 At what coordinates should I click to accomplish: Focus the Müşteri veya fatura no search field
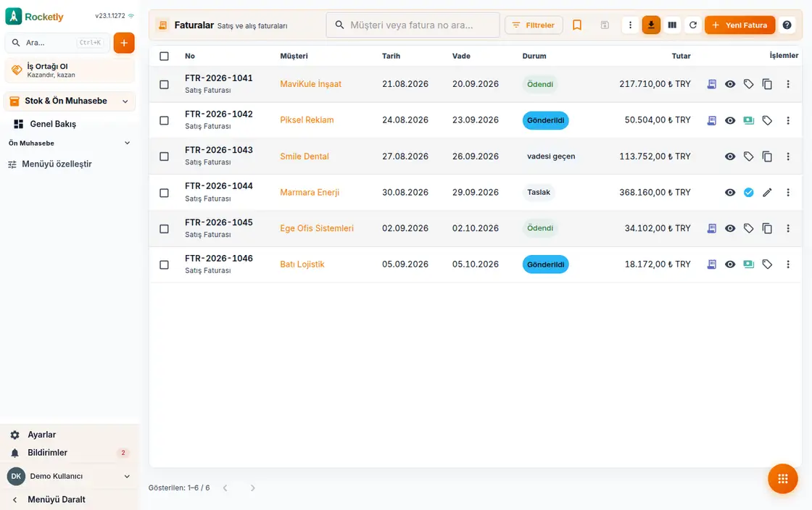click(x=413, y=25)
